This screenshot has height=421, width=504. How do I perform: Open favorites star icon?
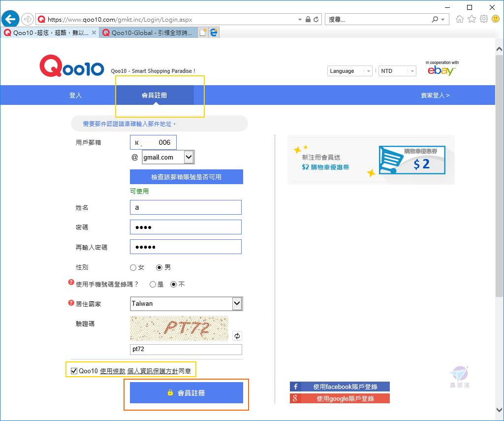[x=472, y=19]
